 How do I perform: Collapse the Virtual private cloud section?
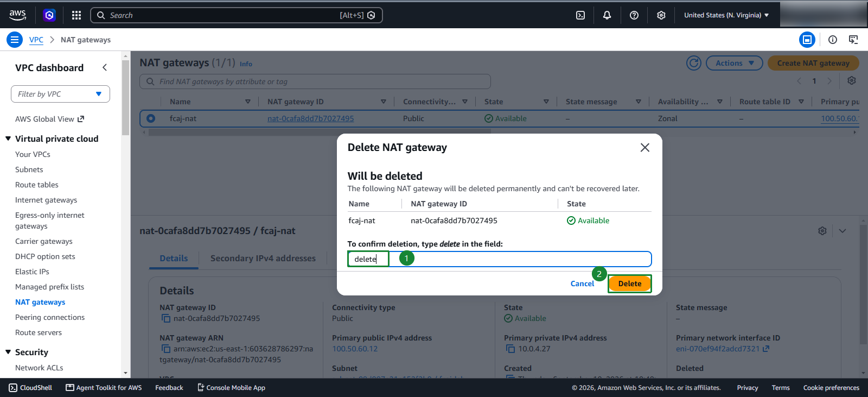point(8,138)
